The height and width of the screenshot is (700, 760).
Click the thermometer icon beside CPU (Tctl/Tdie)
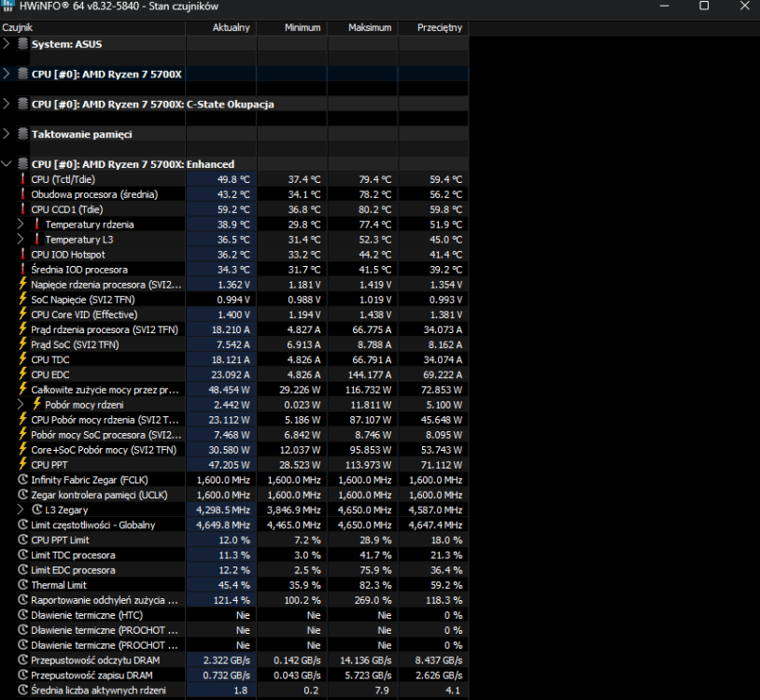pyautogui.click(x=22, y=179)
